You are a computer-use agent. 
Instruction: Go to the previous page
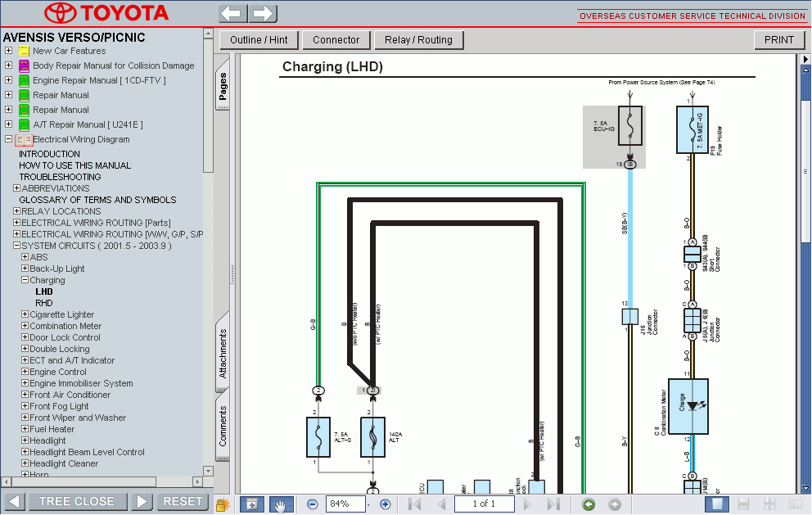442,504
